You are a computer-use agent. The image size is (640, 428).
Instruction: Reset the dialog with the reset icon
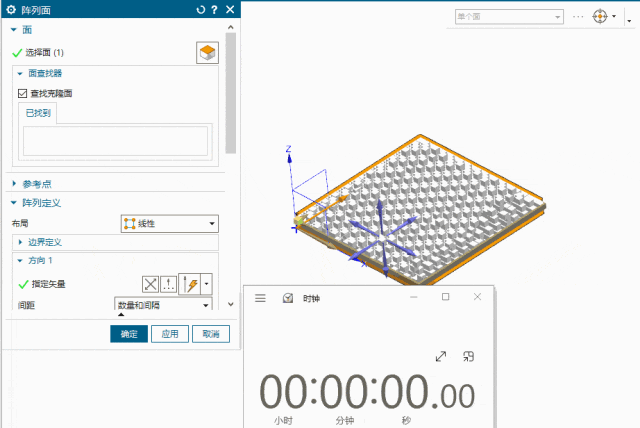pyautogui.click(x=201, y=10)
